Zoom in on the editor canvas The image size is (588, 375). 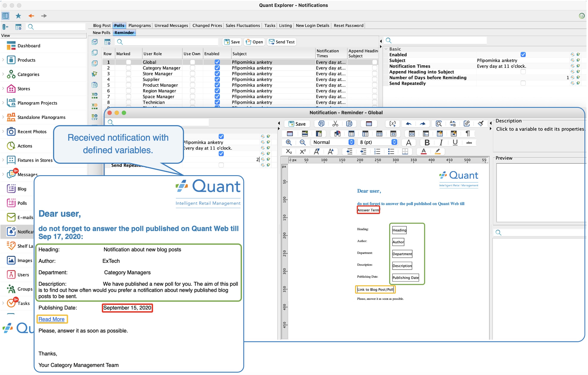click(289, 142)
